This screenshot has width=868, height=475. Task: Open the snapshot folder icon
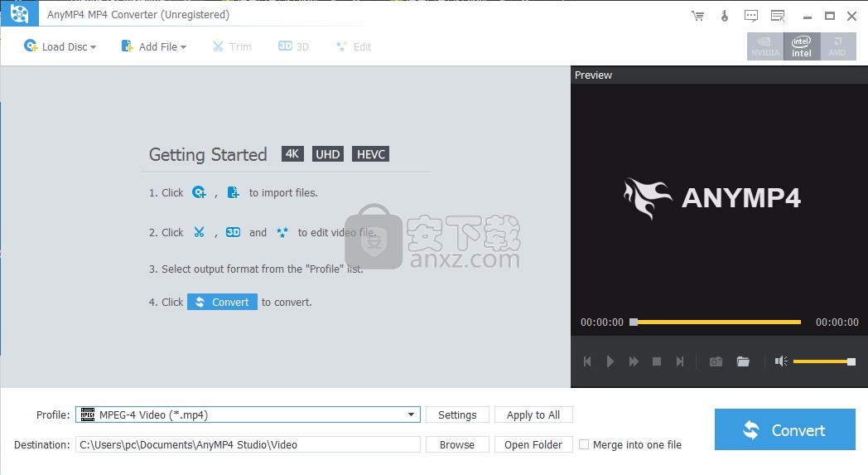click(743, 361)
